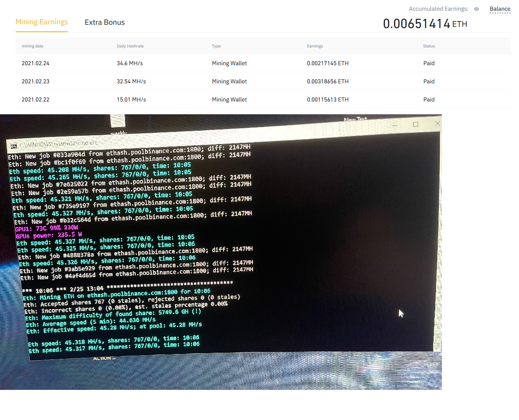The height and width of the screenshot is (420, 519).
Task: Click the GPUs power 235.5 W line
Action: (49, 235)
